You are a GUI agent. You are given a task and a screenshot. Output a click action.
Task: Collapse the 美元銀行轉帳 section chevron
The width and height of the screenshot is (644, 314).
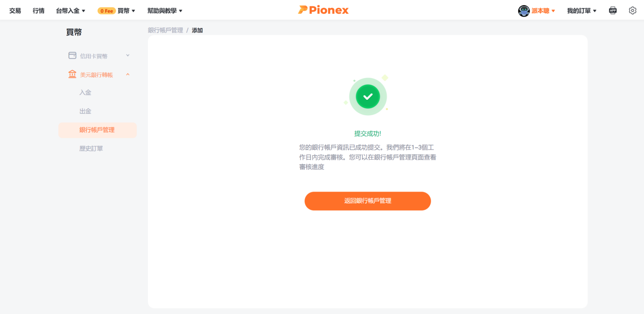128,75
